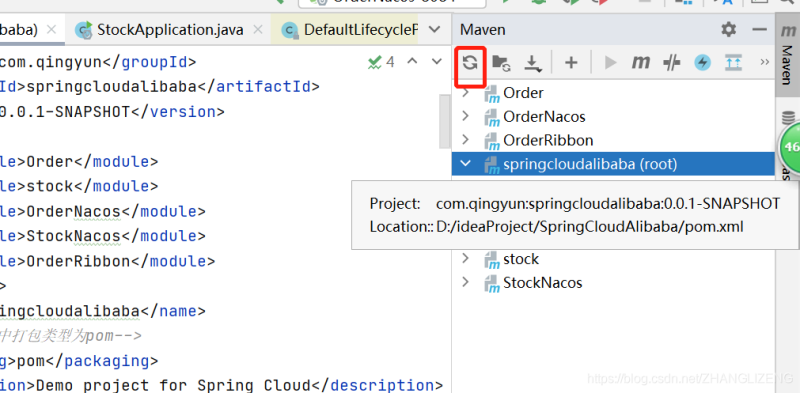Viewport: 800px width, 393px height.
Task: Toggle offline mode in Maven toolbar
Action: point(671,63)
